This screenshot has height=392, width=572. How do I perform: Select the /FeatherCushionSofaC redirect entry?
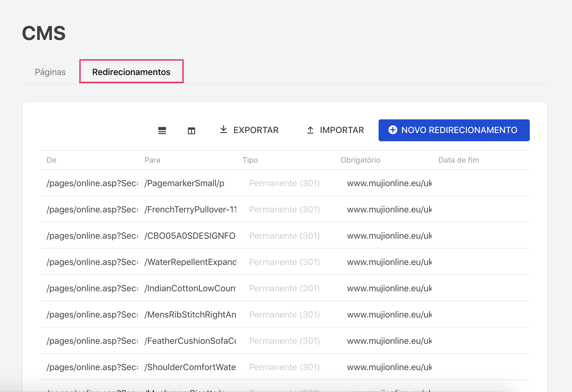click(190, 341)
